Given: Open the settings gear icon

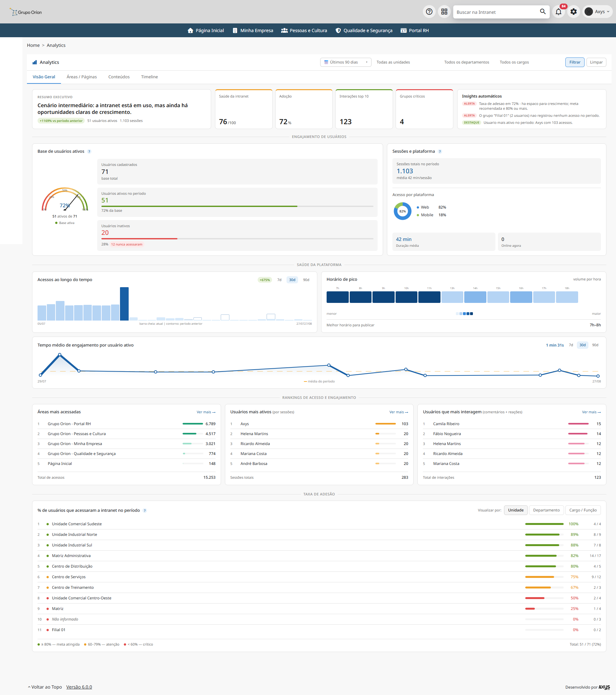Looking at the screenshot, I should [574, 12].
